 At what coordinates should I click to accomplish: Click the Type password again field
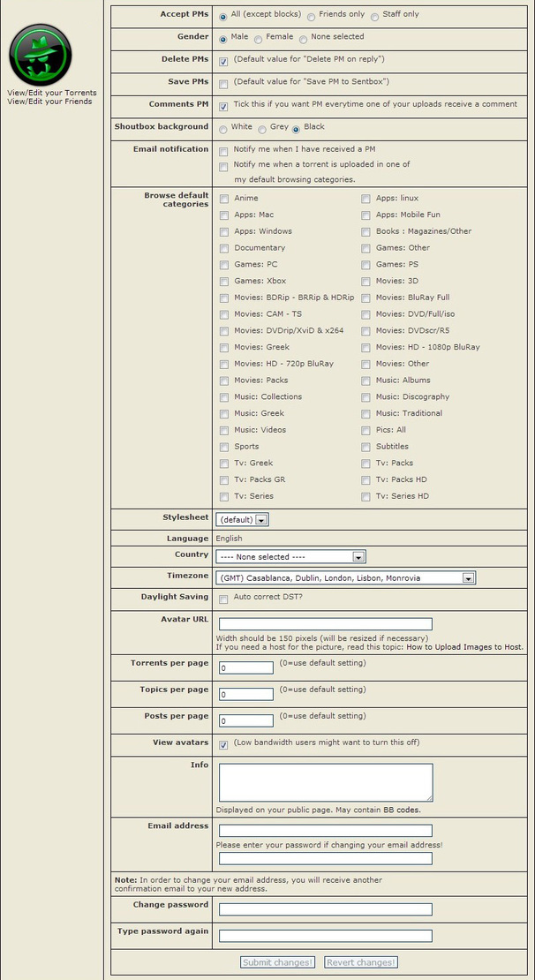(326, 936)
